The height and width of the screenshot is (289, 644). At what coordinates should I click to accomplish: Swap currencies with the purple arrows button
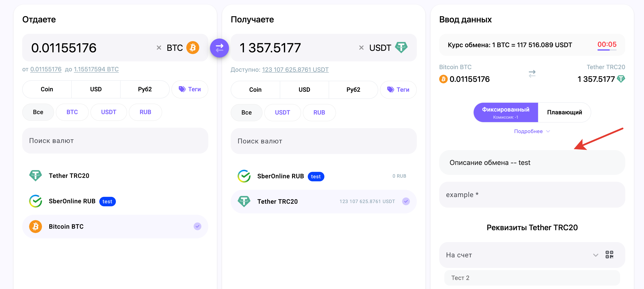(219, 48)
